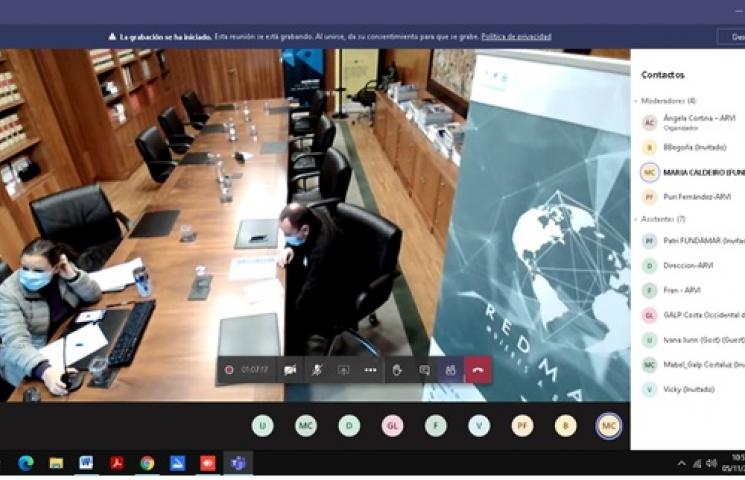Open Microsoft Edge from the taskbar
Screen dimensions: 745x480
(26, 463)
